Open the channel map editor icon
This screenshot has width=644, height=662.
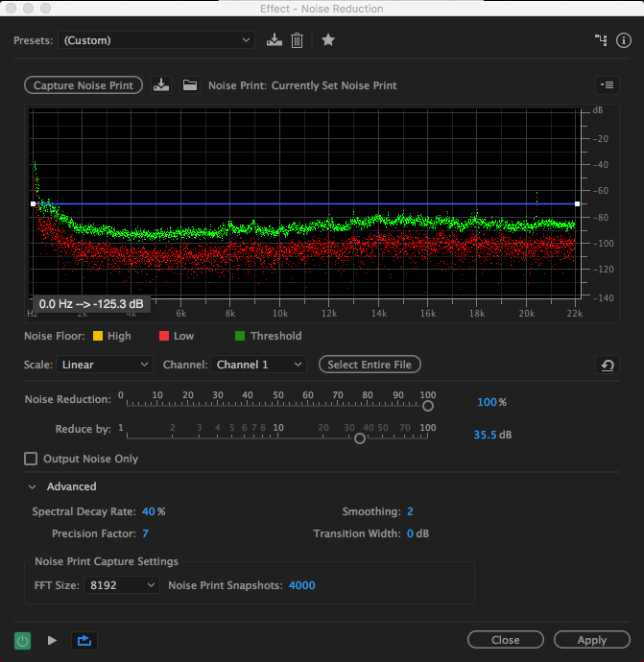602,40
